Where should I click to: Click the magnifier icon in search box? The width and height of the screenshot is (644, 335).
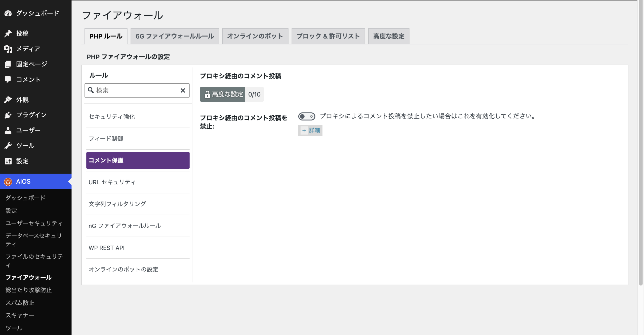click(x=91, y=90)
